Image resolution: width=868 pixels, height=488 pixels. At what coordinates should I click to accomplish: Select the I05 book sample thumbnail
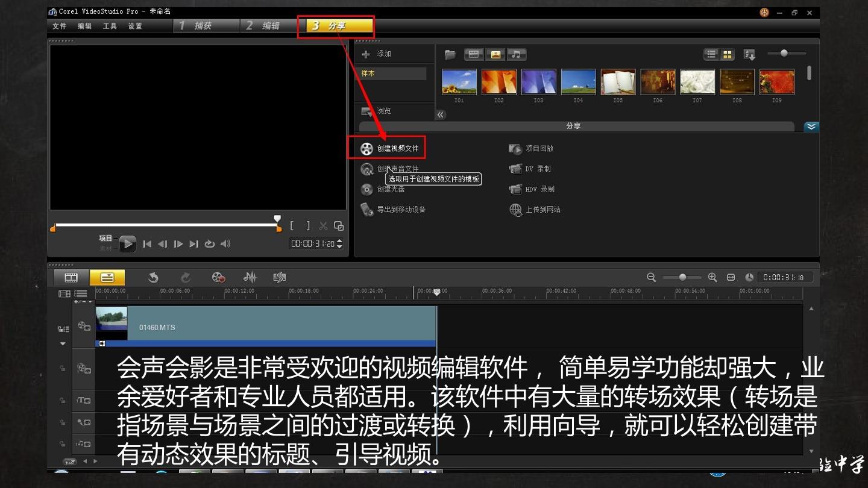coord(618,82)
